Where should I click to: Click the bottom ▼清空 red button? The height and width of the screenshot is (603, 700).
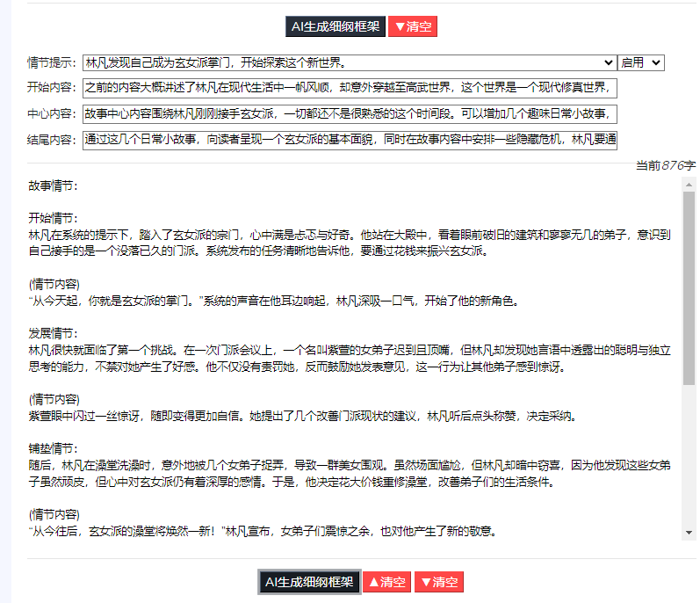pos(439,582)
